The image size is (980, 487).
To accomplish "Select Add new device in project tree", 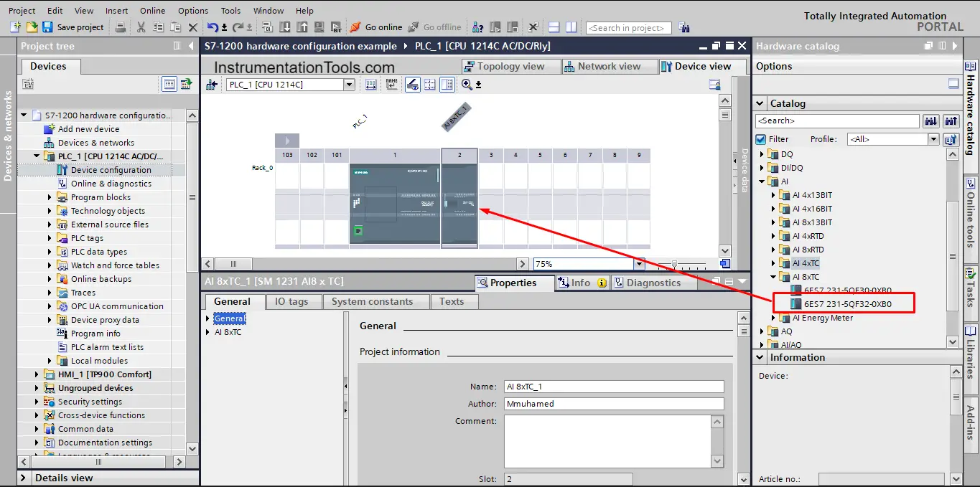I will point(88,129).
